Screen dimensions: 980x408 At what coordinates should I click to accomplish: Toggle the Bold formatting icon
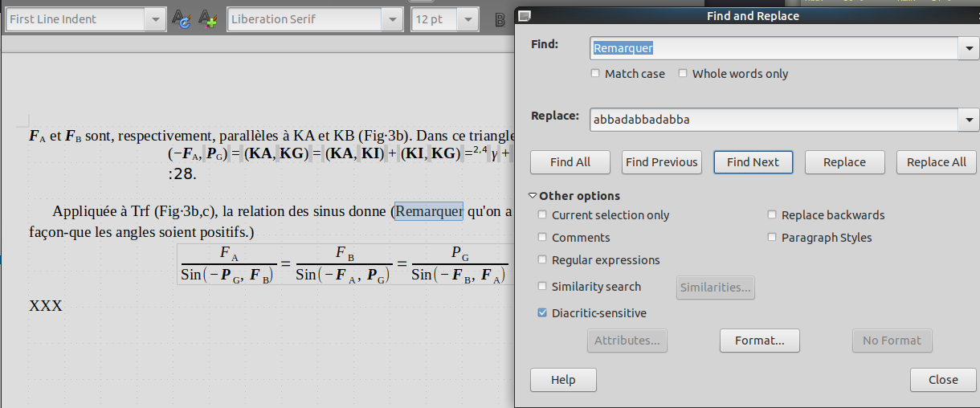click(x=500, y=19)
